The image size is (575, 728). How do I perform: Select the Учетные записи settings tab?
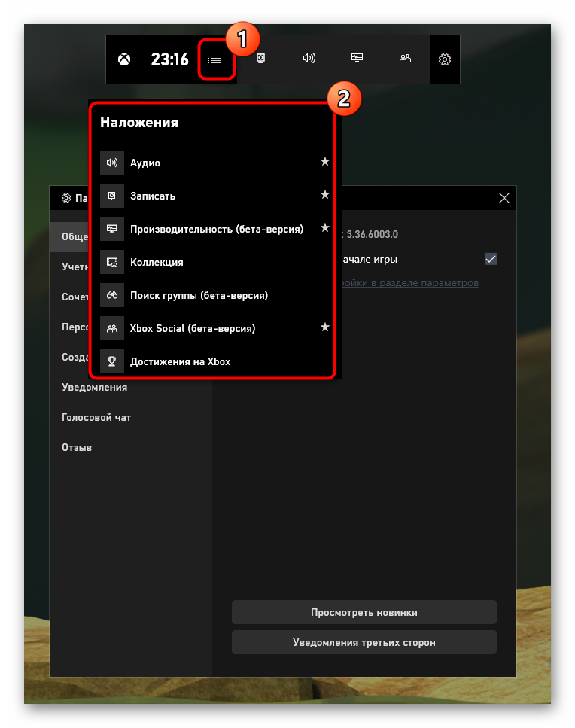tap(69, 267)
